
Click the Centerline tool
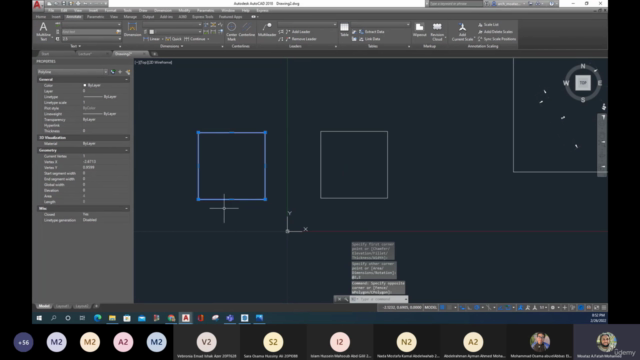[x=247, y=29]
